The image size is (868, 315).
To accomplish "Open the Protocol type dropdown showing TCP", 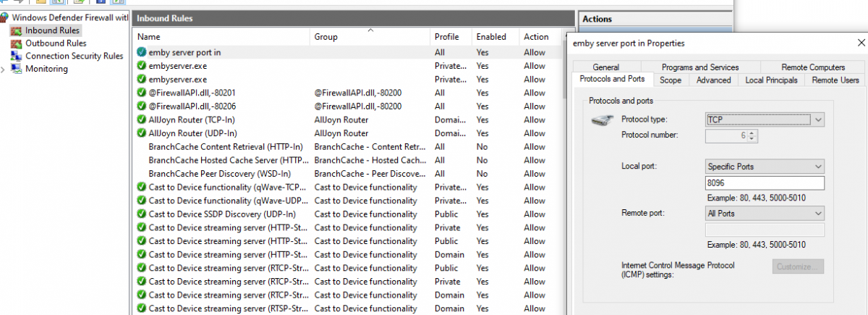I will (765, 119).
